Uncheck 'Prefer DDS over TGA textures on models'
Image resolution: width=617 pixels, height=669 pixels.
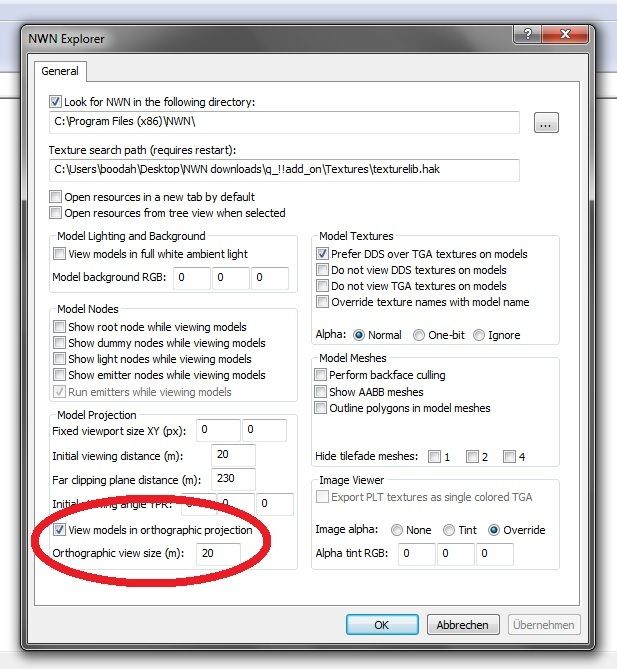tap(322, 254)
